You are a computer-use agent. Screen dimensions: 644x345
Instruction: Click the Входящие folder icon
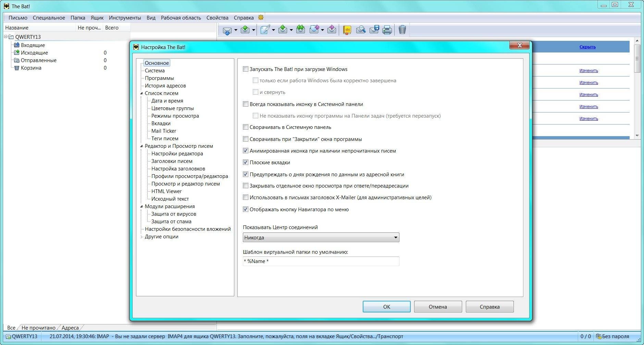16,45
